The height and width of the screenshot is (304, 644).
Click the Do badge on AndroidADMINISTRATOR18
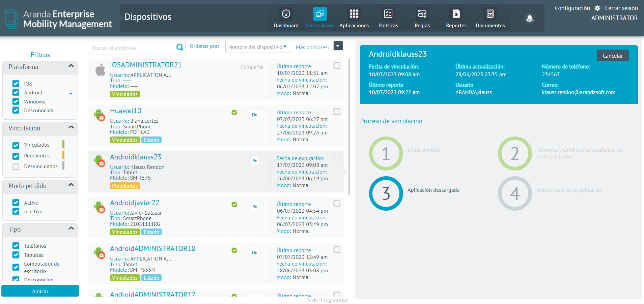pos(255,253)
